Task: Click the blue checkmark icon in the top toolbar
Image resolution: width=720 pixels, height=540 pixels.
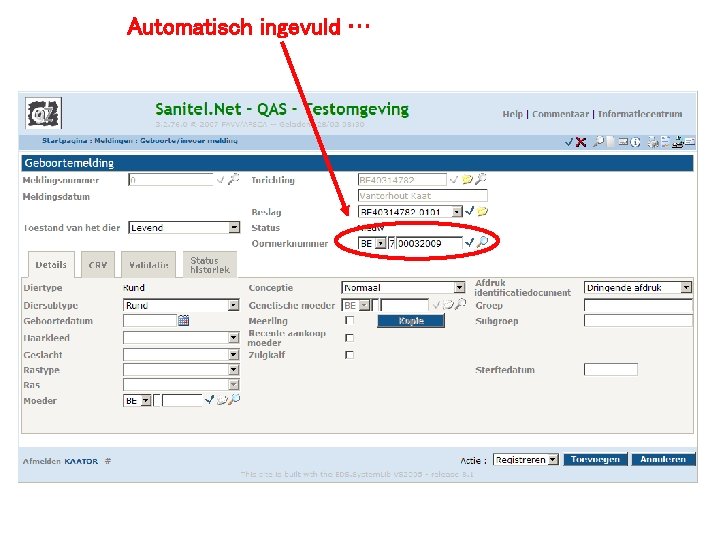Action: [x=568, y=142]
